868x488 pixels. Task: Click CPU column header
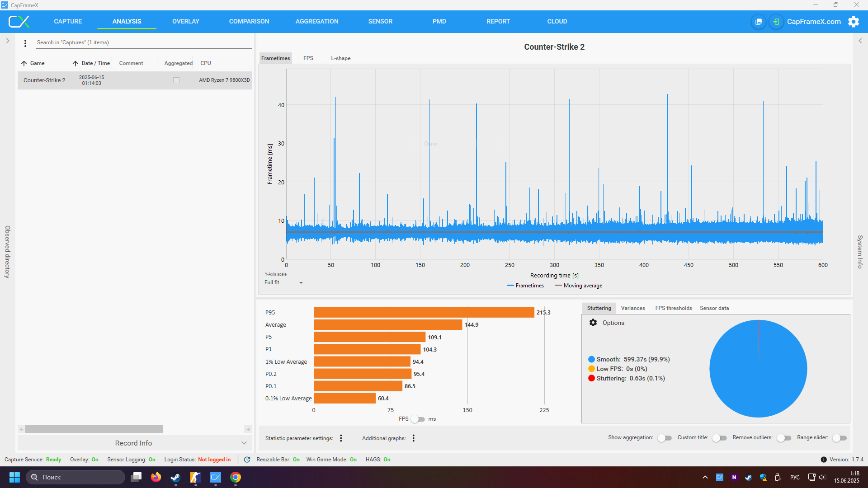[206, 63]
